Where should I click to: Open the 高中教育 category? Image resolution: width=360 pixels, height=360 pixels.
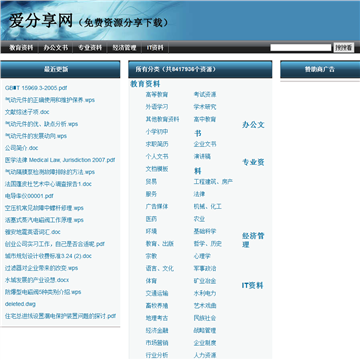point(205,119)
